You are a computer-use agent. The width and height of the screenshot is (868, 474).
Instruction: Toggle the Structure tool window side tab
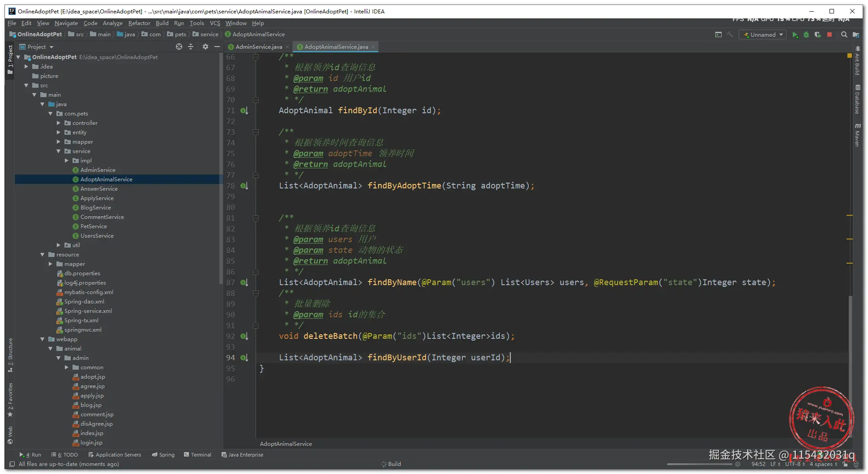click(10, 354)
